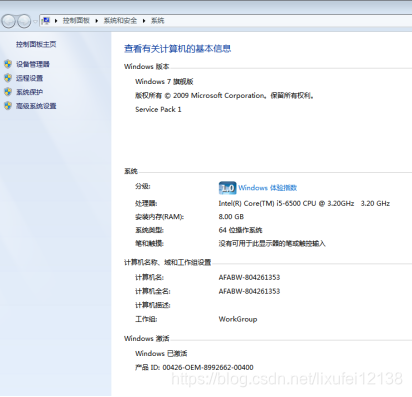
Task: Click the 计算机描述 label
Action: pyautogui.click(x=153, y=305)
